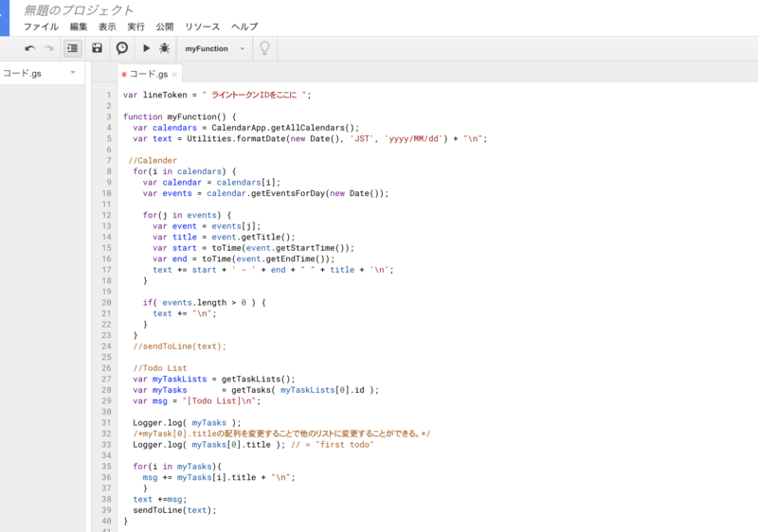Click '[Todo List]\n' string on line 29
This screenshot has height=532, width=758.
[x=219, y=401]
